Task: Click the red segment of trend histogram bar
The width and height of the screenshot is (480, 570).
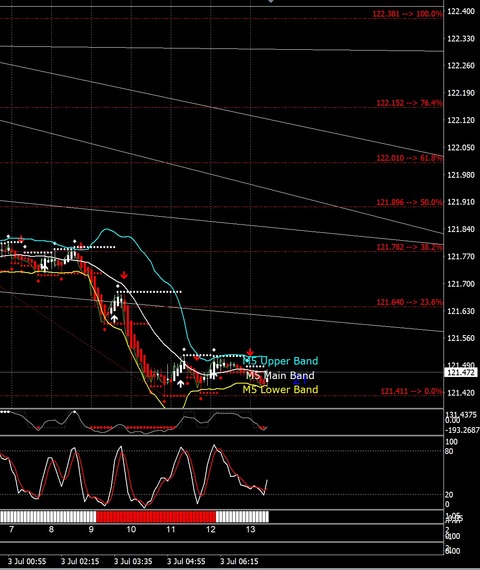Action: point(156,517)
